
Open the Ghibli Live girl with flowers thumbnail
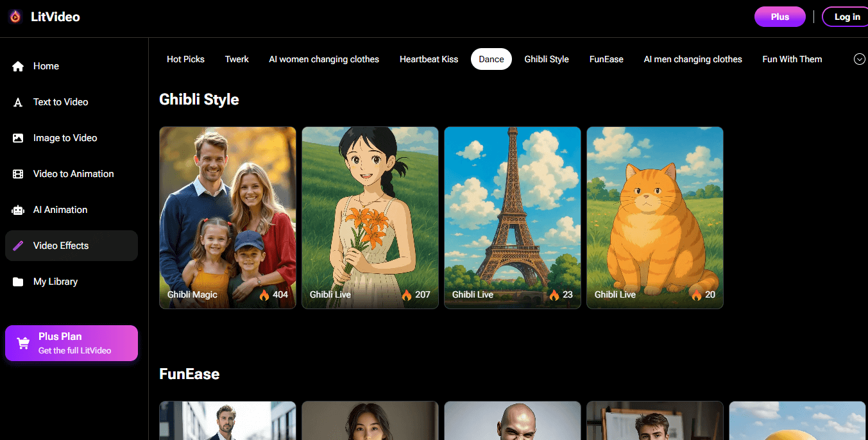370,217
